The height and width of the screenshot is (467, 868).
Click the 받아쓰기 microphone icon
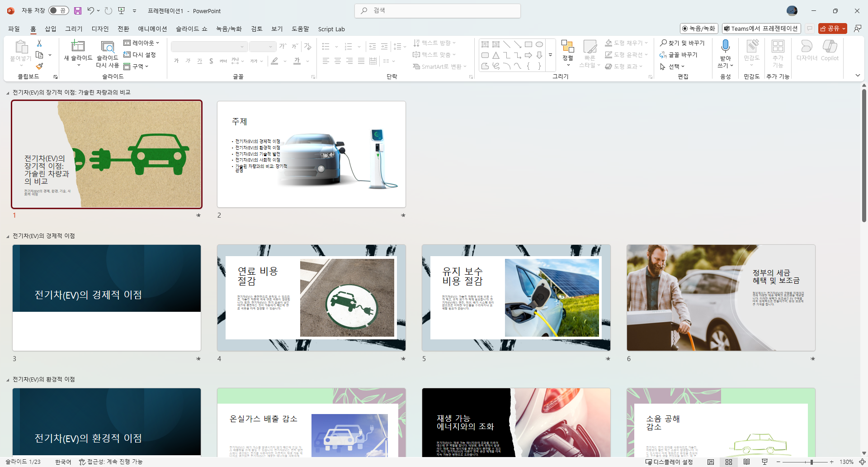click(725, 46)
